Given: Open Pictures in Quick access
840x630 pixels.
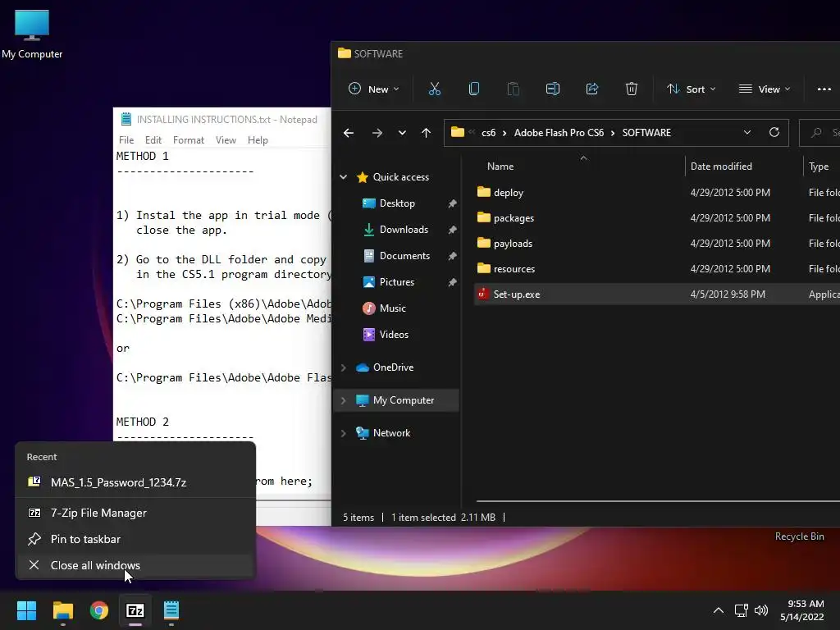Looking at the screenshot, I should (x=396, y=282).
